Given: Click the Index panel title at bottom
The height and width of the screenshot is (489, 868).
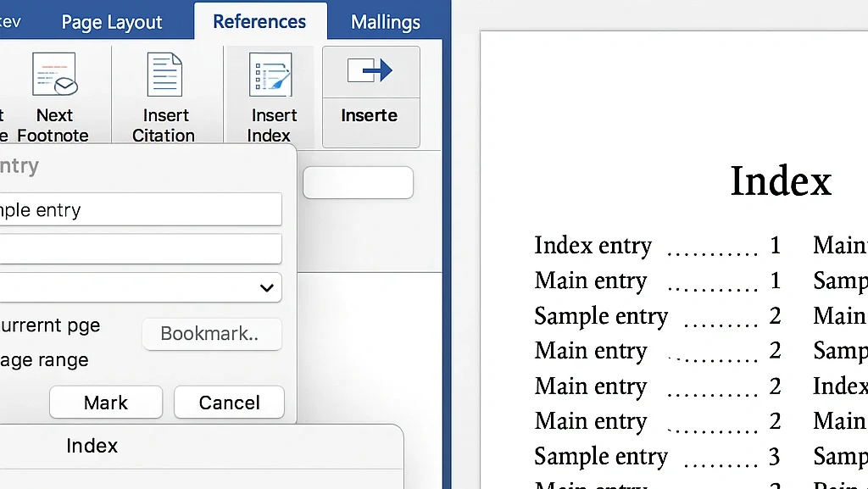Looking at the screenshot, I should tap(92, 446).
